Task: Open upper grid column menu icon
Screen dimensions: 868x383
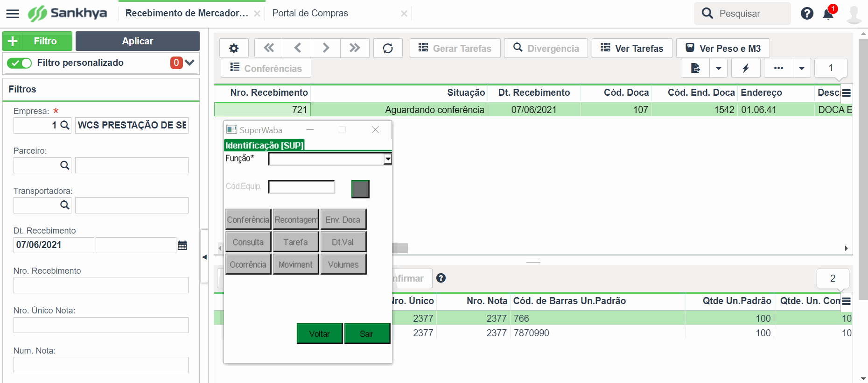Action: click(847, 93)
